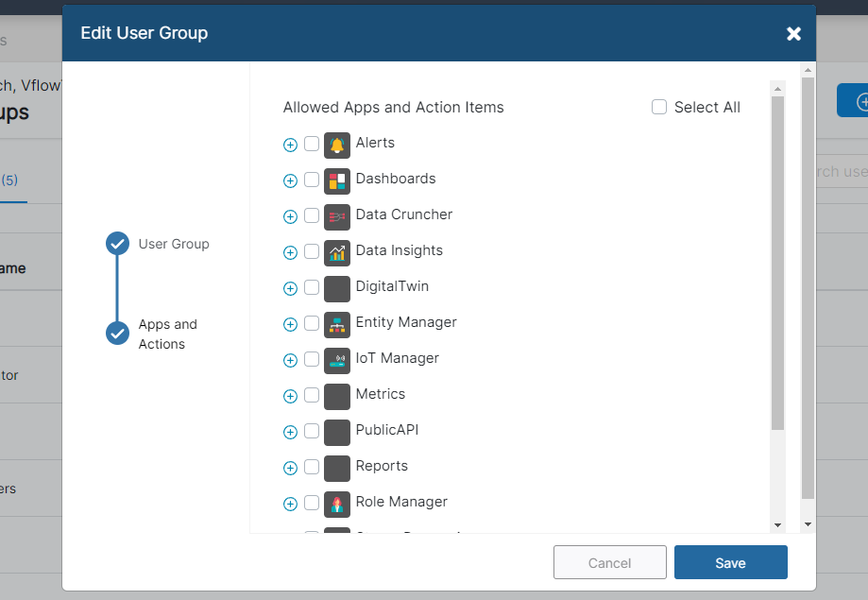Click the Save button
Viewport: 868px width, 600px height.
(730, 562)
